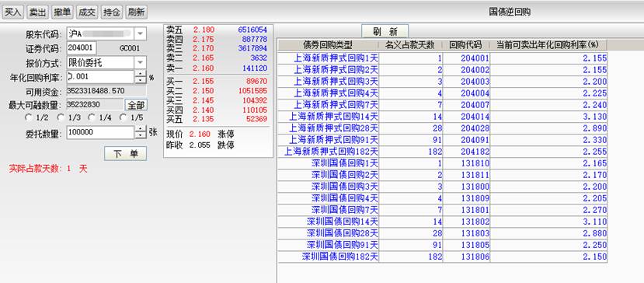The image size is (644, 283).
Task: Switch to the 卖出 sell toolbar button
Action: (38, 12)
